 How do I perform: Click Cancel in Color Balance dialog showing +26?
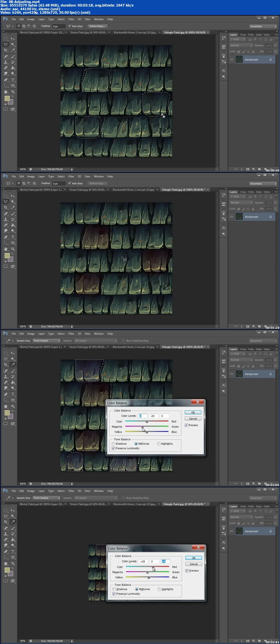click(x=194, y=564)
